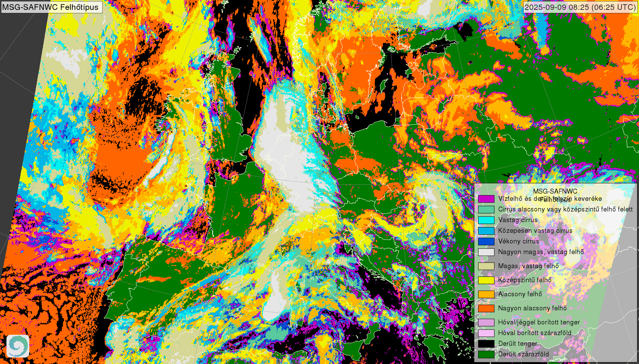Click the Hóval borított szárazföld swatch
Screen dimensions: 639x364
click(x=486, y=333)
